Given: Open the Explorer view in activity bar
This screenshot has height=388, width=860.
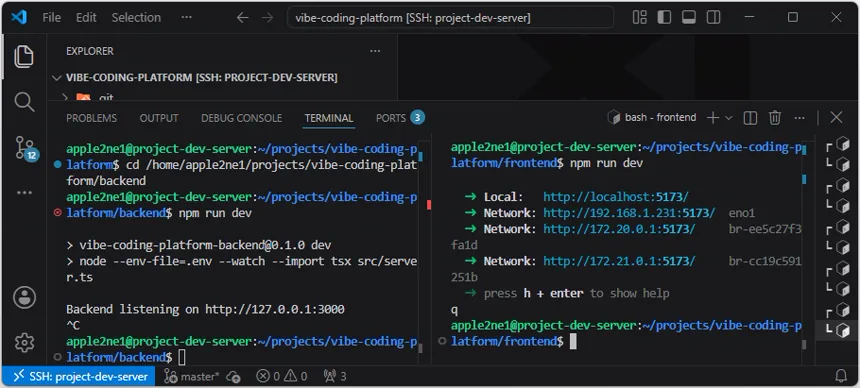Looking at the screenshot, I should (x=24, y=57).
